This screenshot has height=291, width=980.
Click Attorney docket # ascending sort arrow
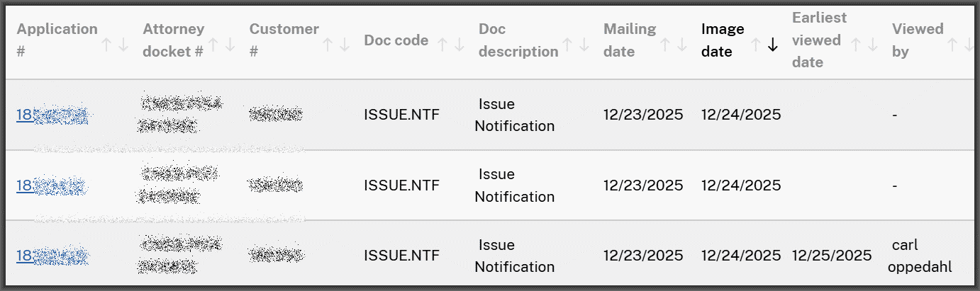[214, 45]
